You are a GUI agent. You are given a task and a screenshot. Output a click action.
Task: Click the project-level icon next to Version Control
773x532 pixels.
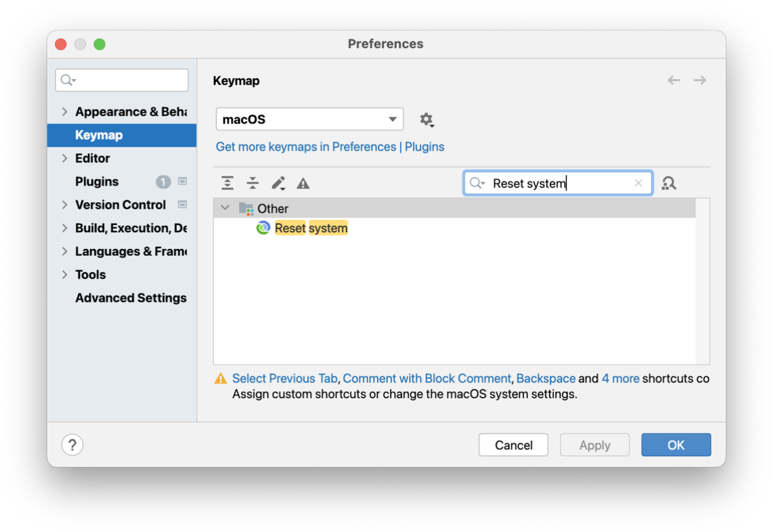[x=182, y=205]
